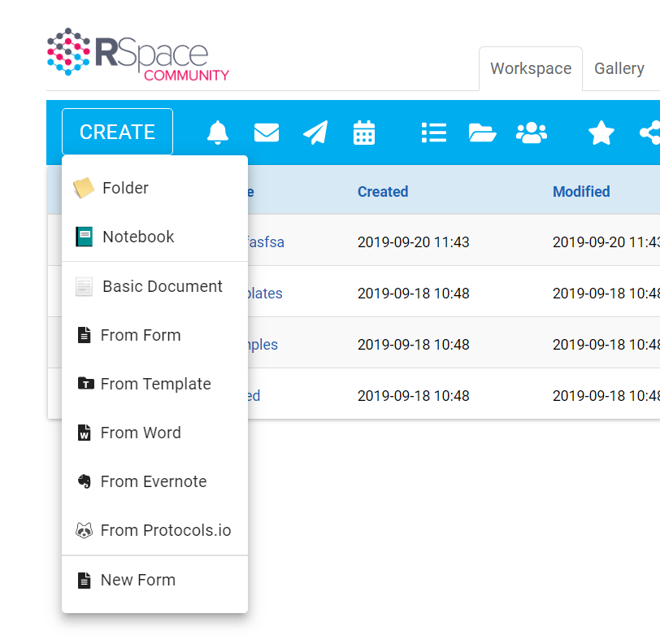This screenshot has height=644, width=660.
Task: Click the RSpace Community logo
Action: tap(138, 54)
